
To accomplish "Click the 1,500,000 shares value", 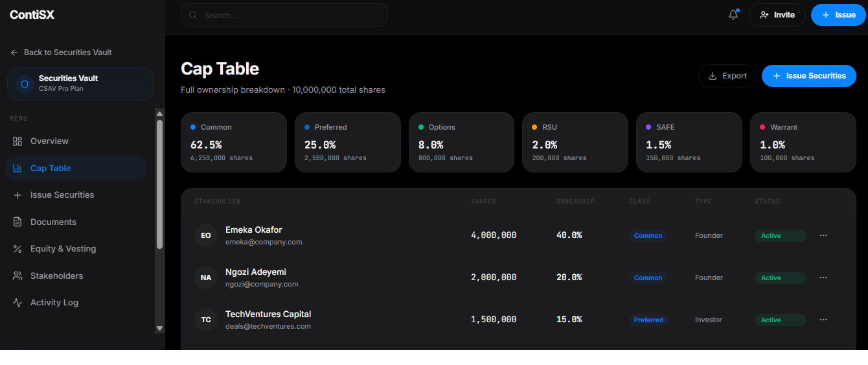I will (494, 320).
